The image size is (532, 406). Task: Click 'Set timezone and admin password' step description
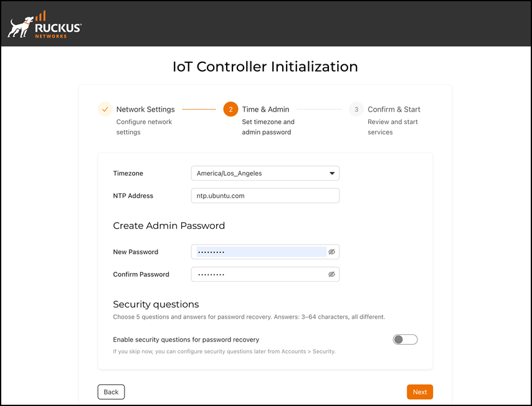pos(268,127)
